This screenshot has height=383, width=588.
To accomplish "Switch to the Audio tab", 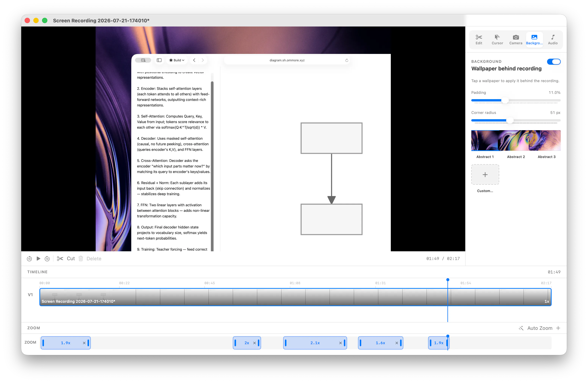I will 553,40.
